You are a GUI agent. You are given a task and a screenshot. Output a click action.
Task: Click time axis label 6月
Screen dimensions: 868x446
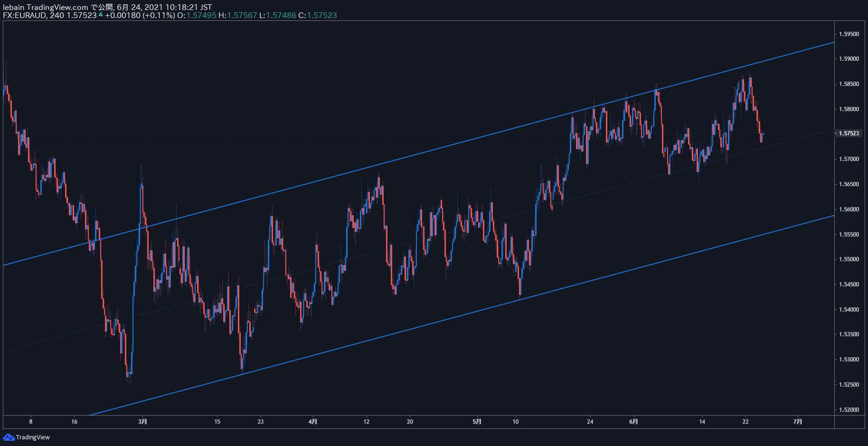pos(633,421)
